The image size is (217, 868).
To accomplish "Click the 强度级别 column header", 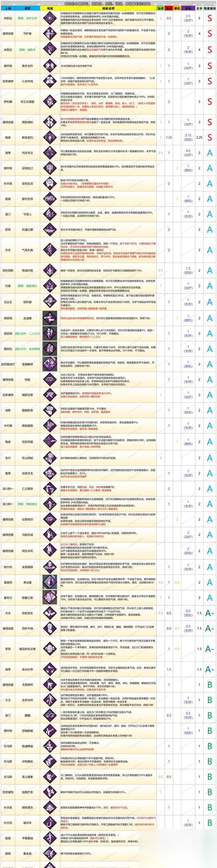I will click(210, 8).
